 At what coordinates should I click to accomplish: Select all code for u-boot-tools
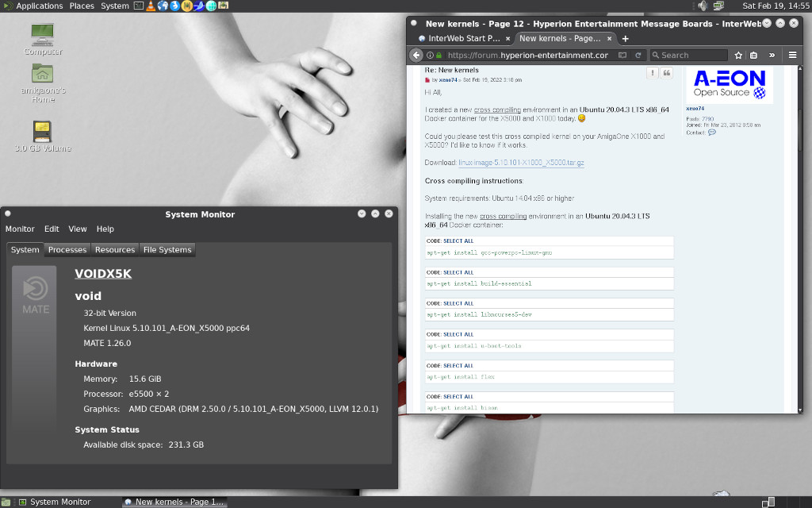[458, 334]
